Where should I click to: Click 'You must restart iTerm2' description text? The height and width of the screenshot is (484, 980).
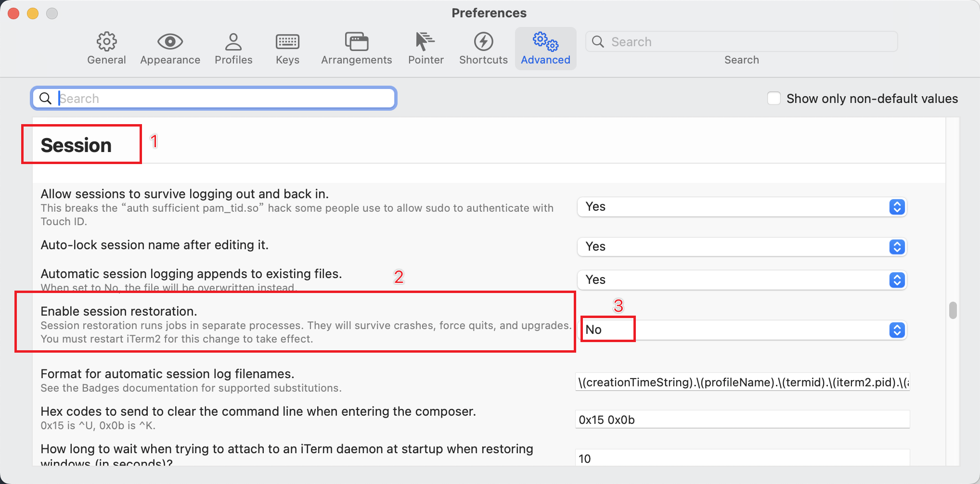tap(177, 339)
